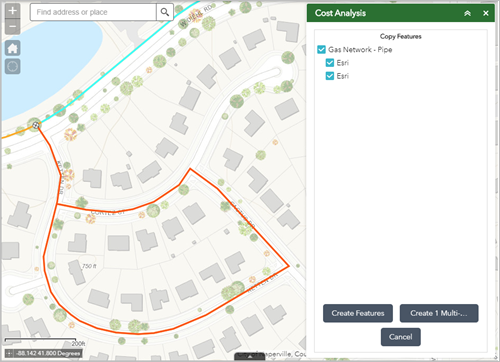Cancel the copy features operation
500x362 pixels.
click(401, 337)
